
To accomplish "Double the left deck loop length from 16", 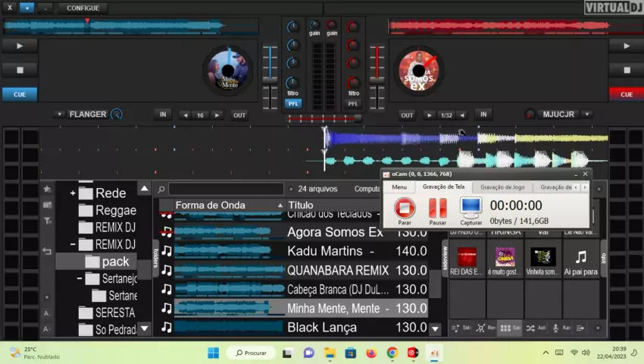I will (x=217, y=115).
